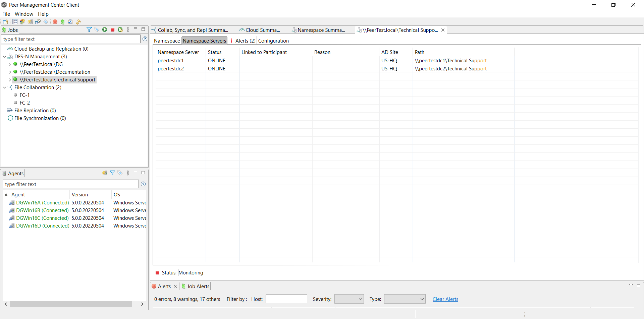The height and width of the screenshot is (319, 644).
Task: Click the Agents filter text field
Action: click(x=71, y=184)
